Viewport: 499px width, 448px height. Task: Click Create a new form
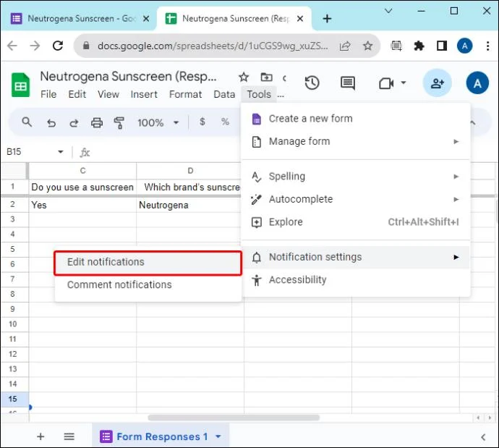point(355,119)
